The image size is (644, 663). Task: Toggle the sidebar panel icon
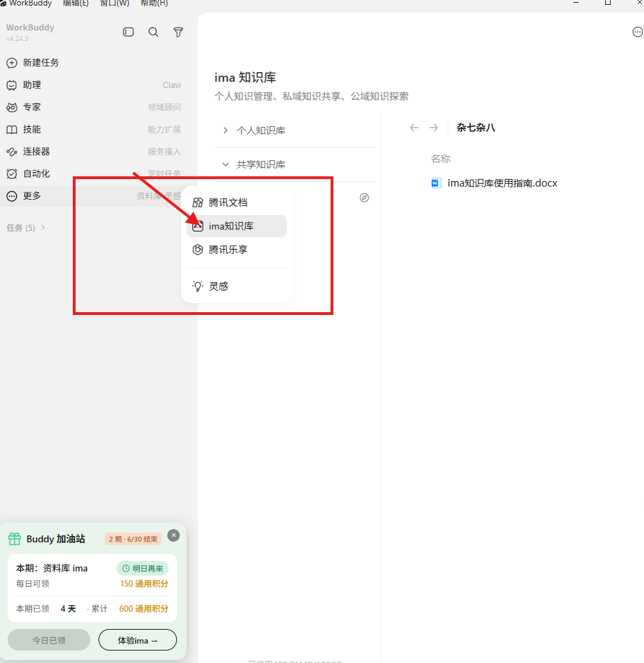tap(128, 32)
